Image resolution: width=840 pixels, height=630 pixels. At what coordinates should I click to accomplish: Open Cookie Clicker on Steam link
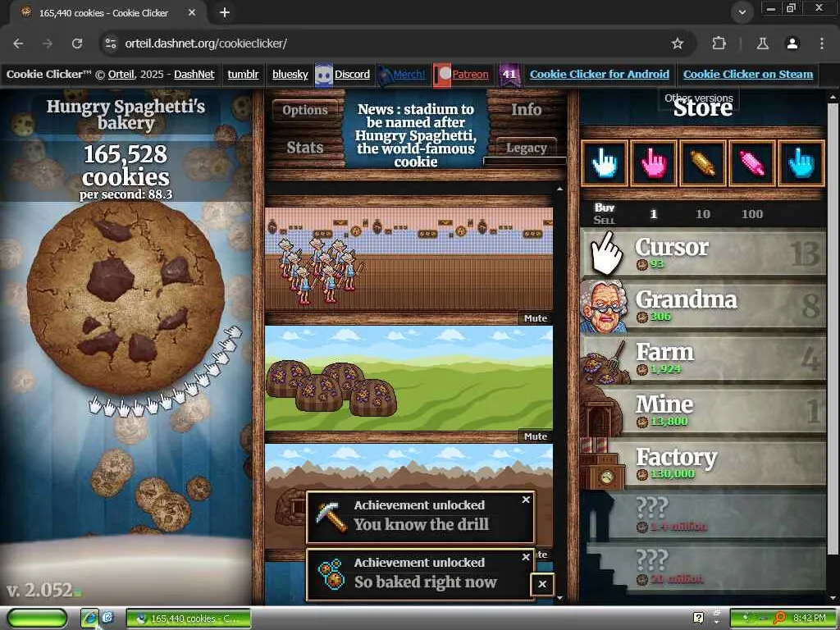coord(748,75)
